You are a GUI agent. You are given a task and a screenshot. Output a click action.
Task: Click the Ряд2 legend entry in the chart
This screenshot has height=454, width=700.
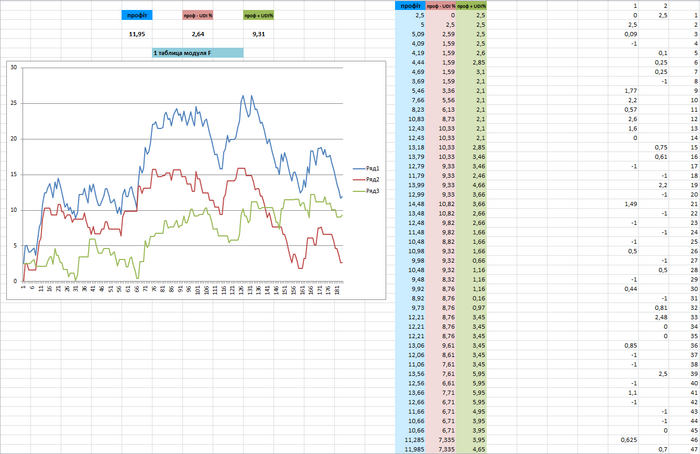click(x=366, y=179)
